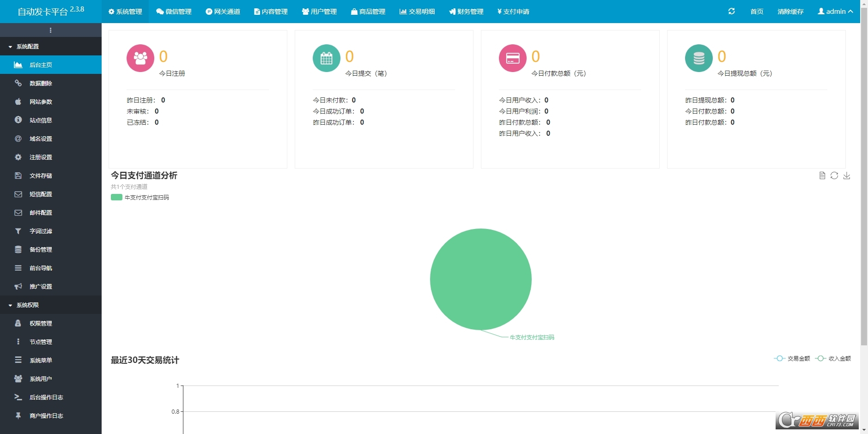Viewport: 868px width, 434px height.
Task: Download the payment channel chart image
Action: point(847,175)
